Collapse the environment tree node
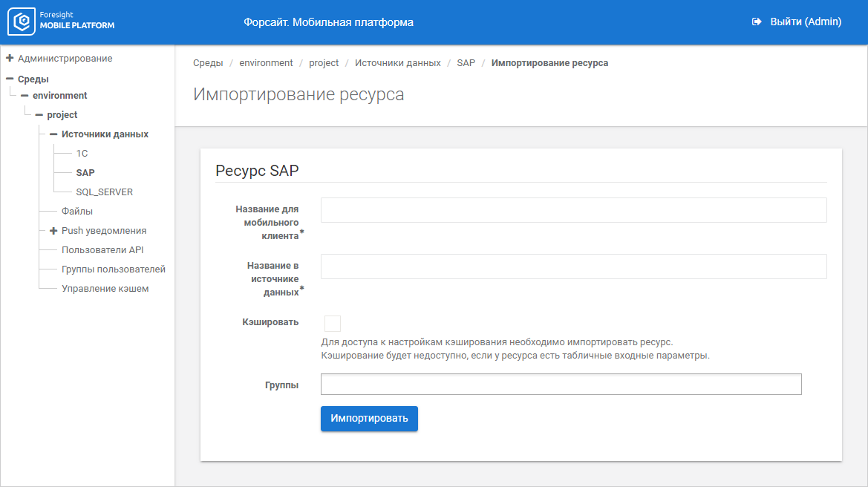 [x=25, y=96]
